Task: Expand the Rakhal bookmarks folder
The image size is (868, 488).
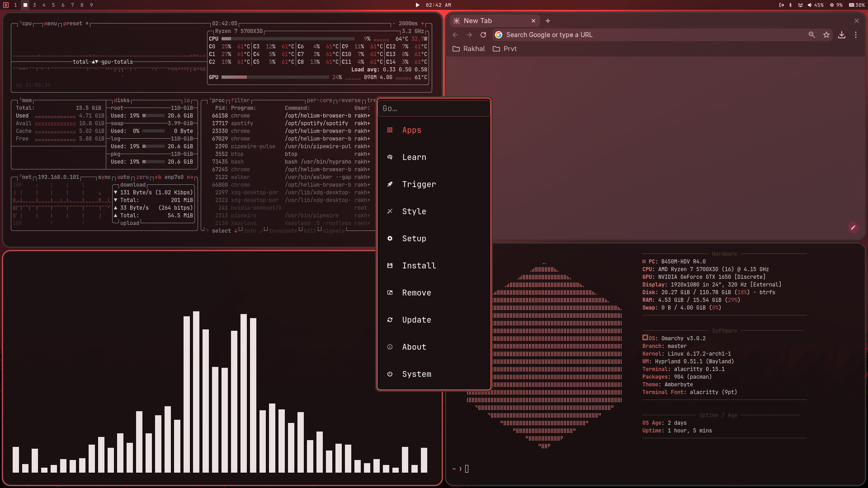Action: coord(468,49)
